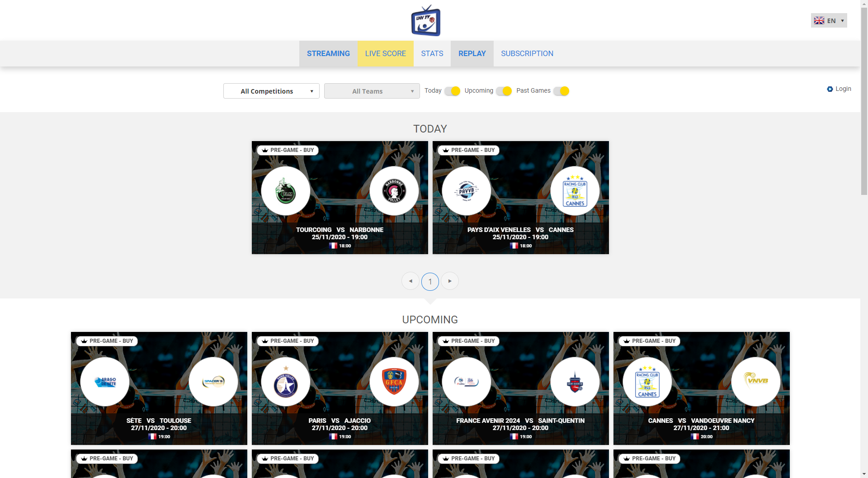This screenshot has height=478, width=868.
Task: Click the Login circle icon
Action: coord(830,89)
